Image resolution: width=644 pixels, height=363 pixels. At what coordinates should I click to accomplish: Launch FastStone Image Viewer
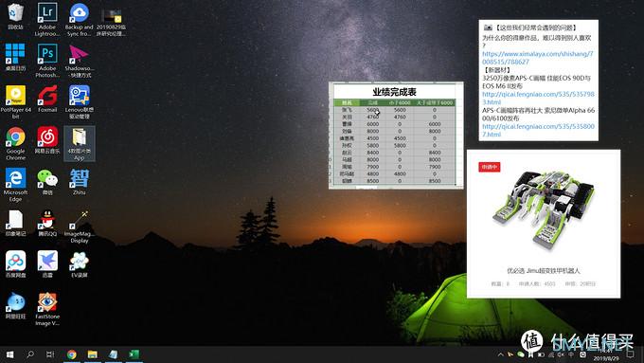pos(47,309)
